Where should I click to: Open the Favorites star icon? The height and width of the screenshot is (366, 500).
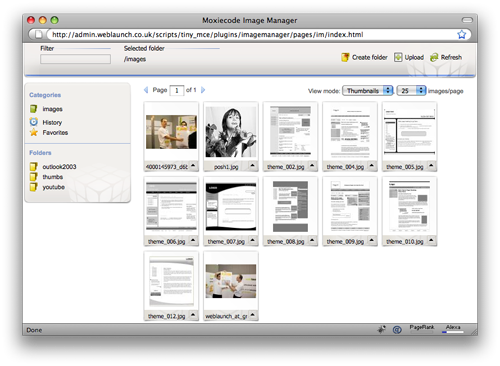click(34, 132)
